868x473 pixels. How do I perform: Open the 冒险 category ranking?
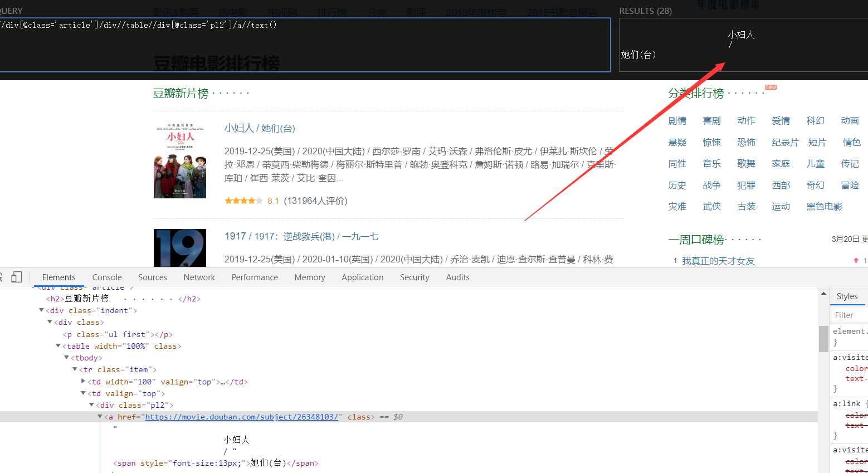click(850, 186)
